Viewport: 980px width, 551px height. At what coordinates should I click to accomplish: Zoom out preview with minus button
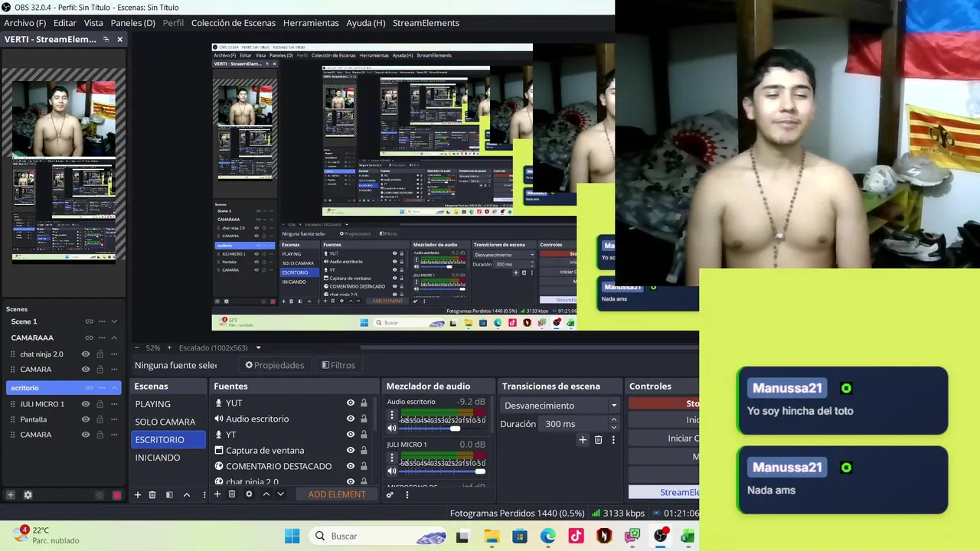(136, 347)
